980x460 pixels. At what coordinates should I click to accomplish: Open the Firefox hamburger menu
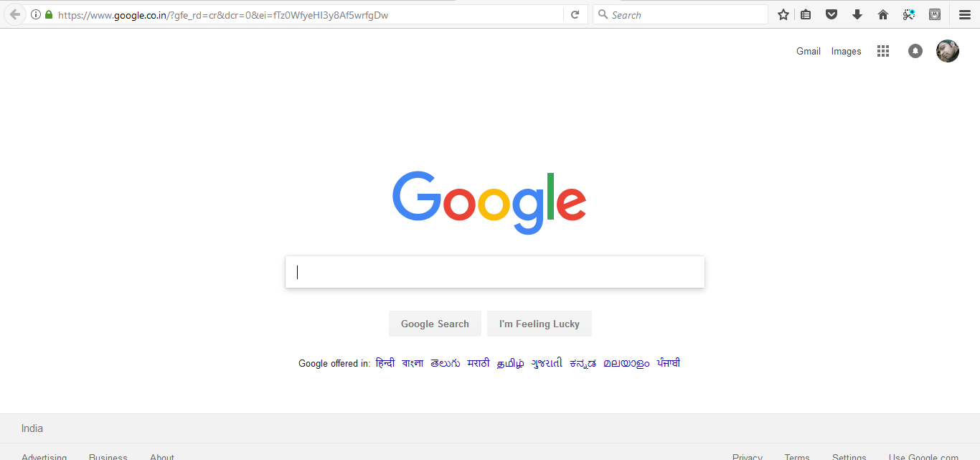[965, 14]
